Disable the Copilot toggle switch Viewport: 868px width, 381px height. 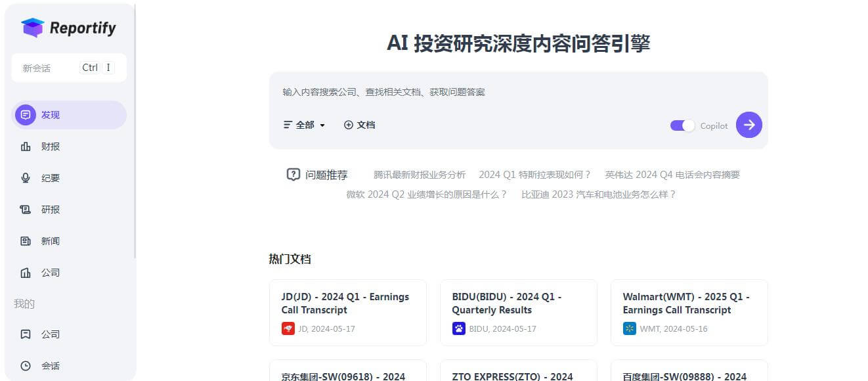pos(682,125)
